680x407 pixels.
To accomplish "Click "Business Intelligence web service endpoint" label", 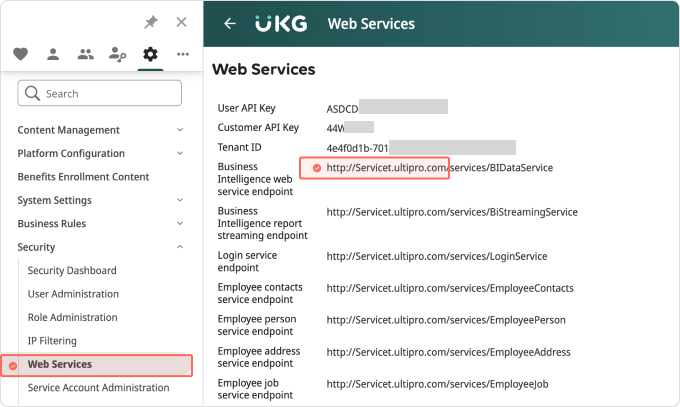I will 255,179.
